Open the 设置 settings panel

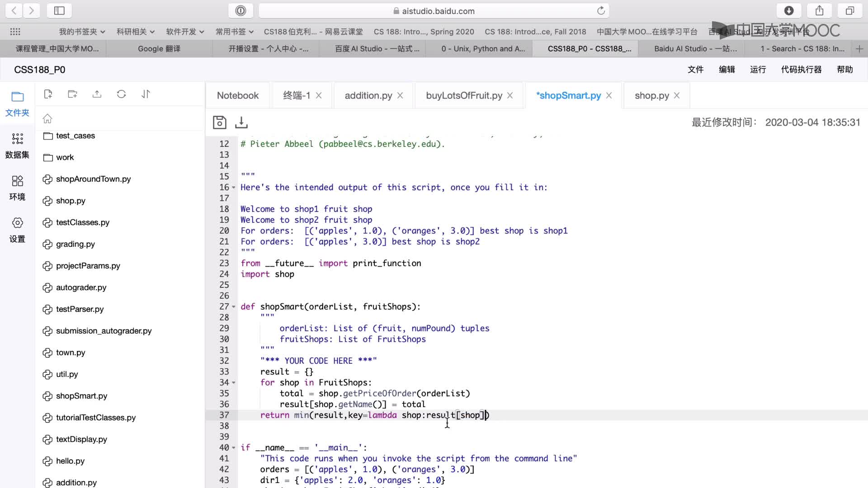click(17, 230)
